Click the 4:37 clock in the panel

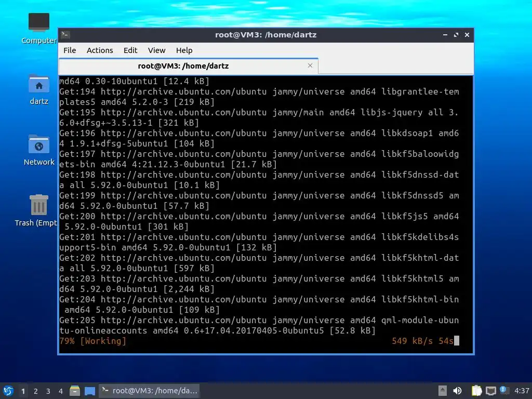(x=522, y=391)
